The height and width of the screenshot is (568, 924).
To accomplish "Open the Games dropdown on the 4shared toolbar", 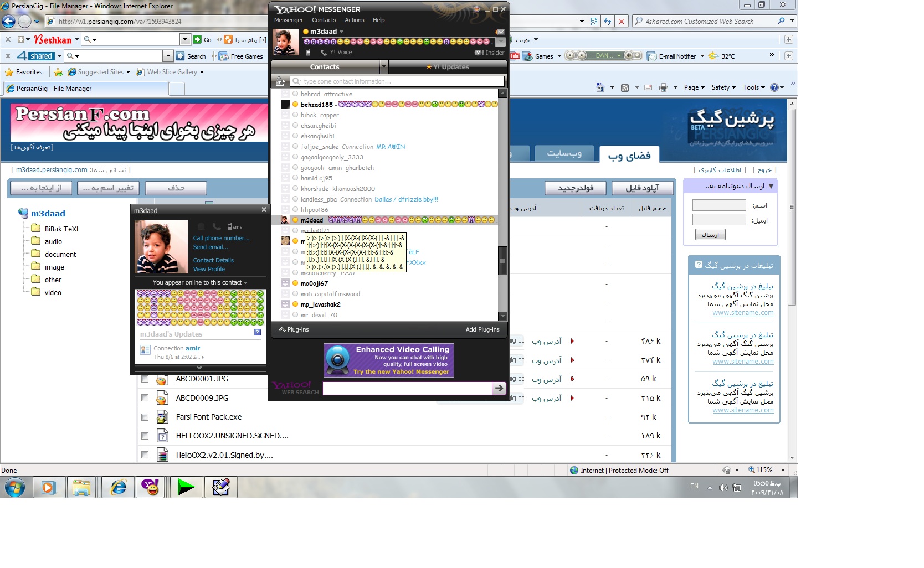I will (559, 56).
